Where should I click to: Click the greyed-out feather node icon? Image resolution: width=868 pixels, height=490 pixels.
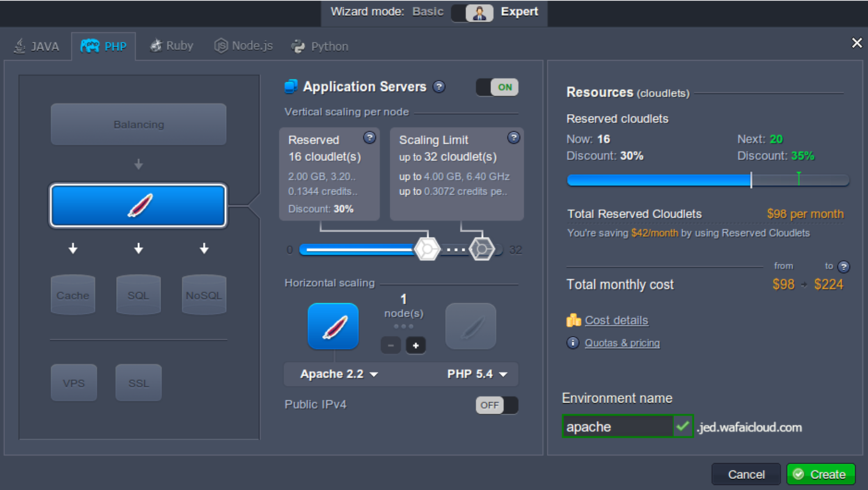471,326
